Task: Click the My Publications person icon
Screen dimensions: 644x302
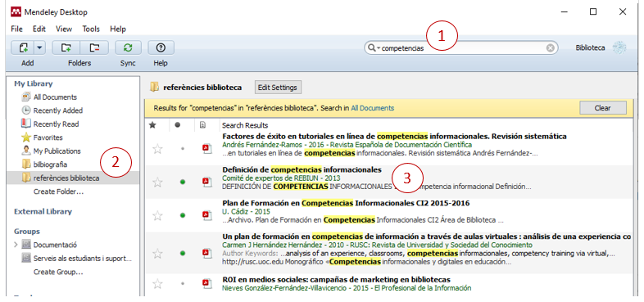Action: [x=26, y=151]
